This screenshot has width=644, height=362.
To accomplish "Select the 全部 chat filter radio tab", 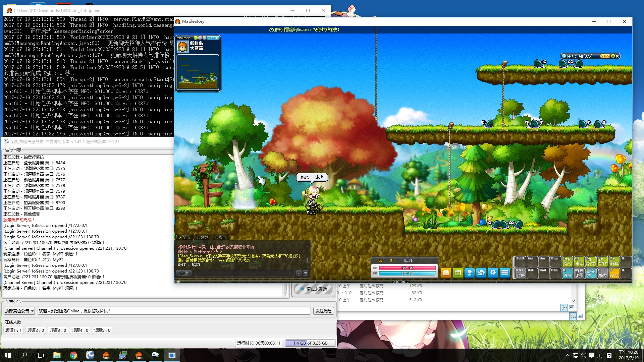I will pyautogui.click(x=185, y=237).
